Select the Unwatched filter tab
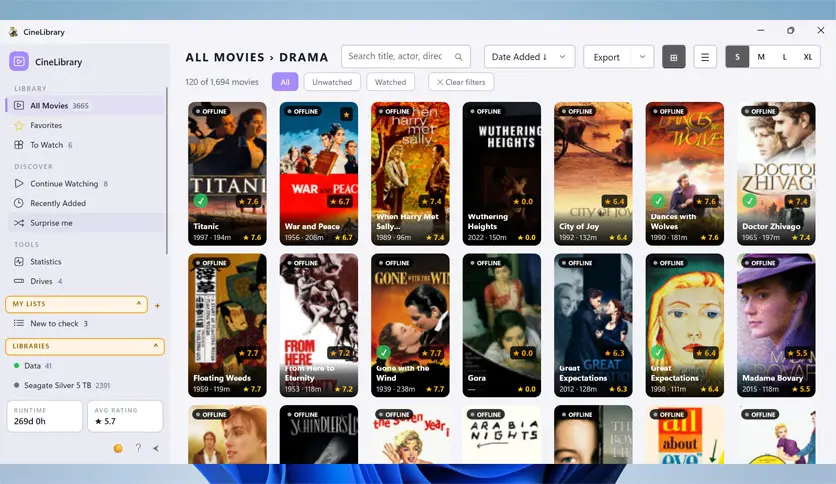This screenshot has height=484, width=836. click(x=332, y=82)
